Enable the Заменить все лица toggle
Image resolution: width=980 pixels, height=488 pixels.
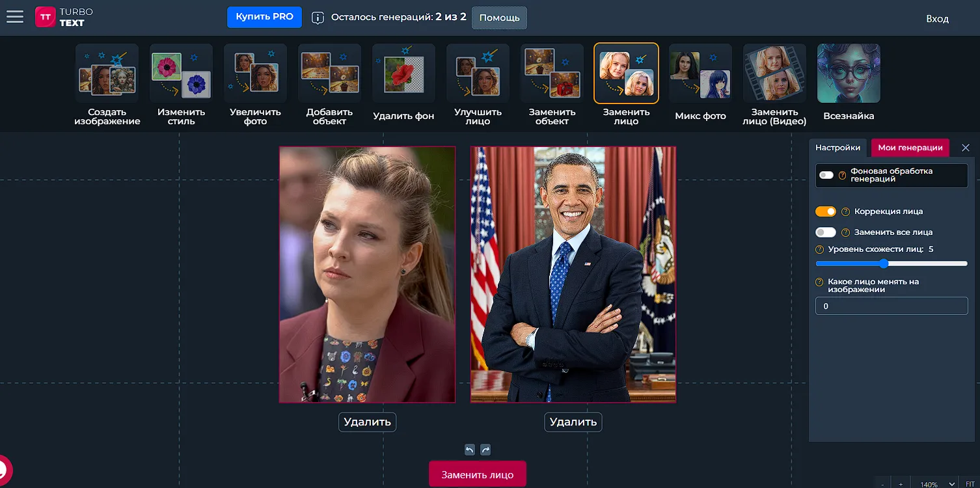click(826, 232)
